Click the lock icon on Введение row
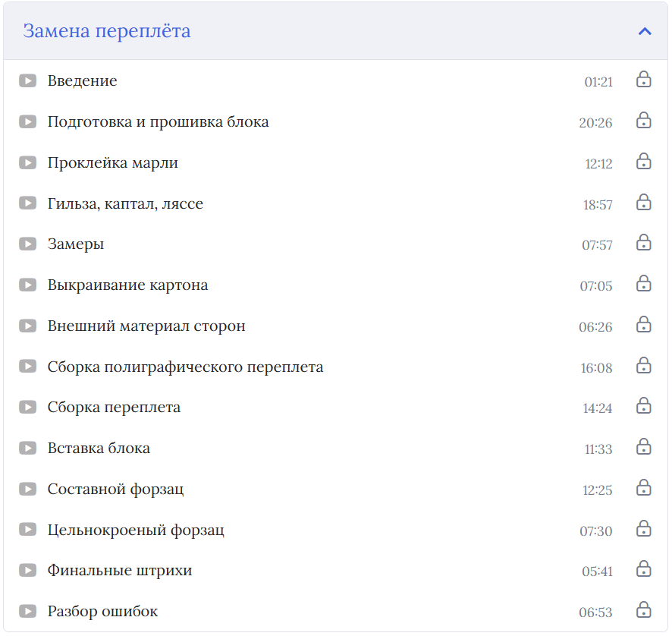 [x=643, y=80]
